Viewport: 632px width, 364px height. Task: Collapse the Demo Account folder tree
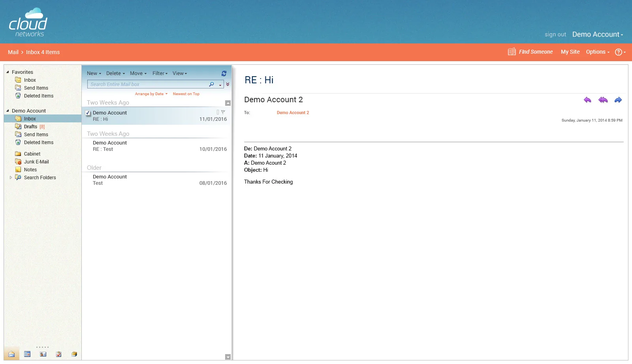click(x=8, y=111)
